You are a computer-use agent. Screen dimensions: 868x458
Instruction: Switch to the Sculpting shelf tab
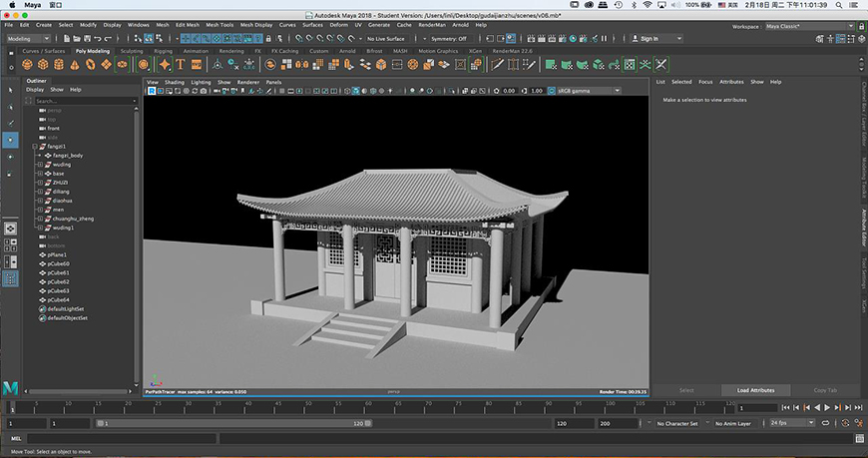pyautogui.click(x=131, y=51)
